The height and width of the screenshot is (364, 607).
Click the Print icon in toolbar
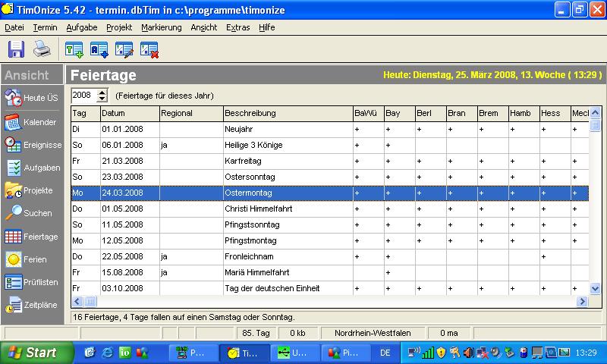point(42,50)
